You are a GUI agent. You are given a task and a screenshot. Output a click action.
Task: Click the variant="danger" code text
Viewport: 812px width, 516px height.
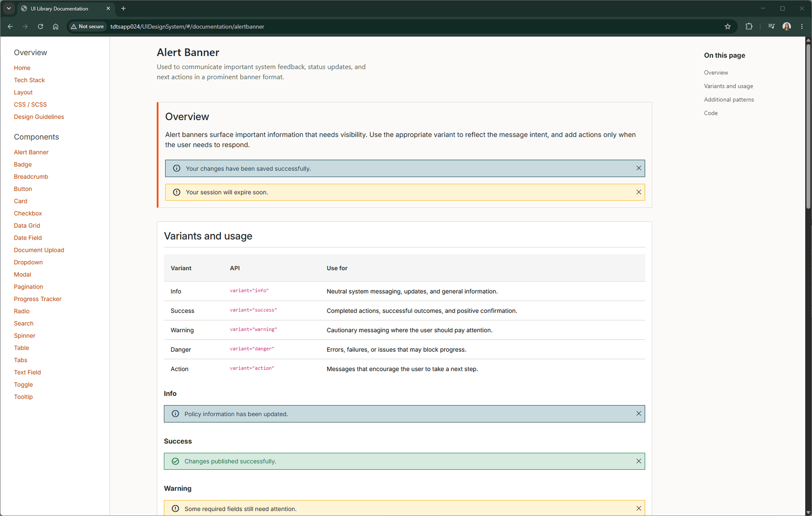tap(251, 349)
